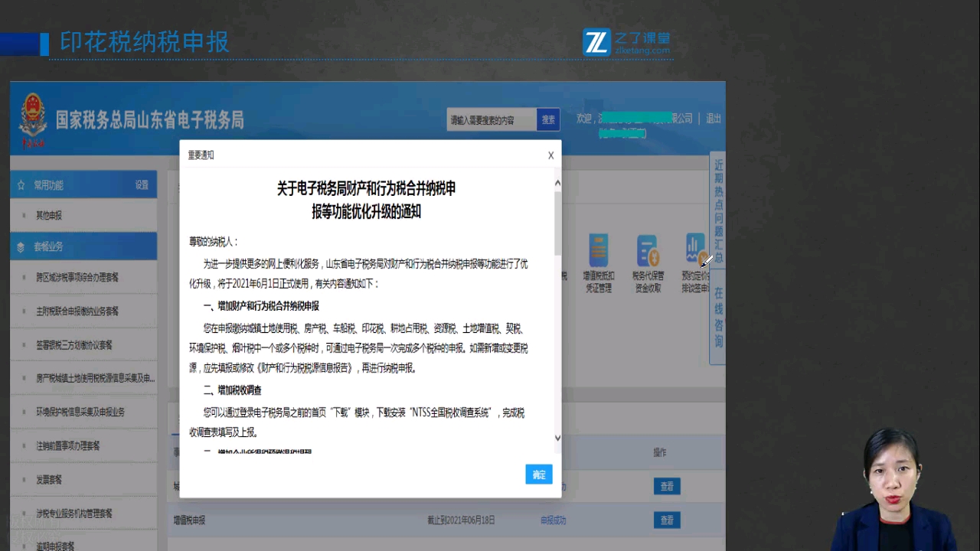Click the 确定 button in the notice dialog
Image resolution: width=980 pixels, height=551 pixels.
[539, 474]
